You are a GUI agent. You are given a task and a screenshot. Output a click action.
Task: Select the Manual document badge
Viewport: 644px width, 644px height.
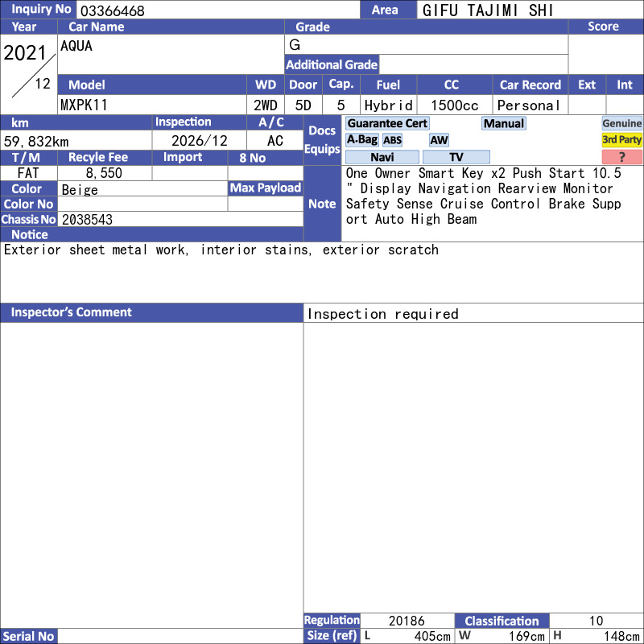pos(504,123)
